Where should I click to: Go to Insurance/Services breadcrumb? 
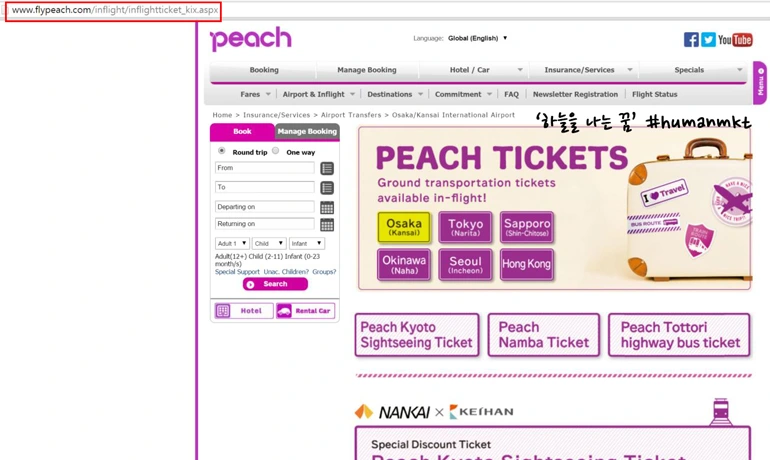[x=276, y=115]
